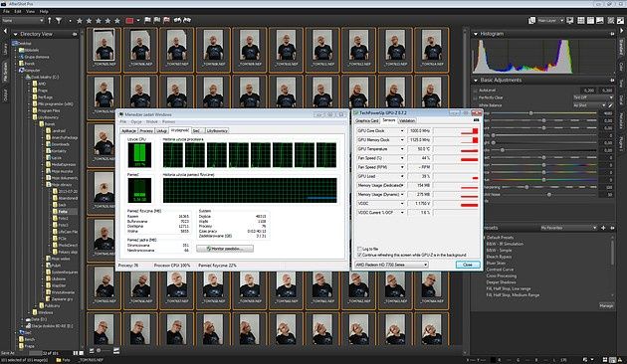This screenshot has height=364, width=627.
Task: Switch to Validation tab in GPU-Z
Action: (407, 120)
